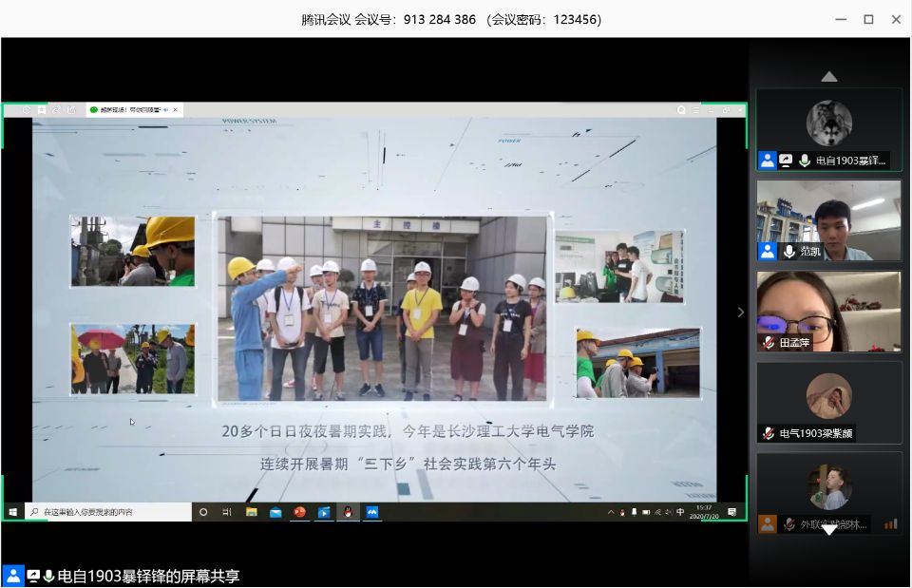This screenshot has width=912, height=588.
Task: Click the muted microphone icon on 田孟萍's tile
Action: (x=768, y=342)
